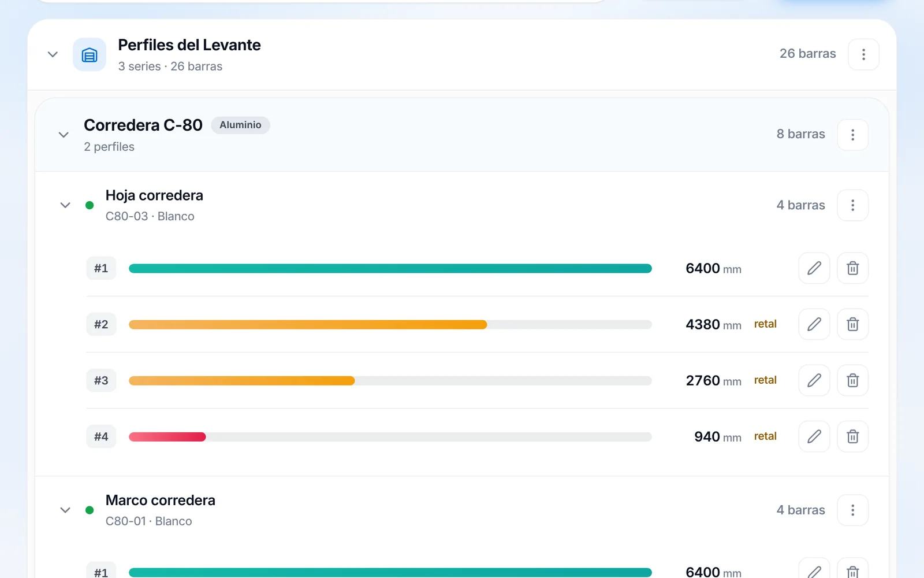Click the 3 series · 26 barras subtitle
The image size is (924, 578).
(170, 66)
